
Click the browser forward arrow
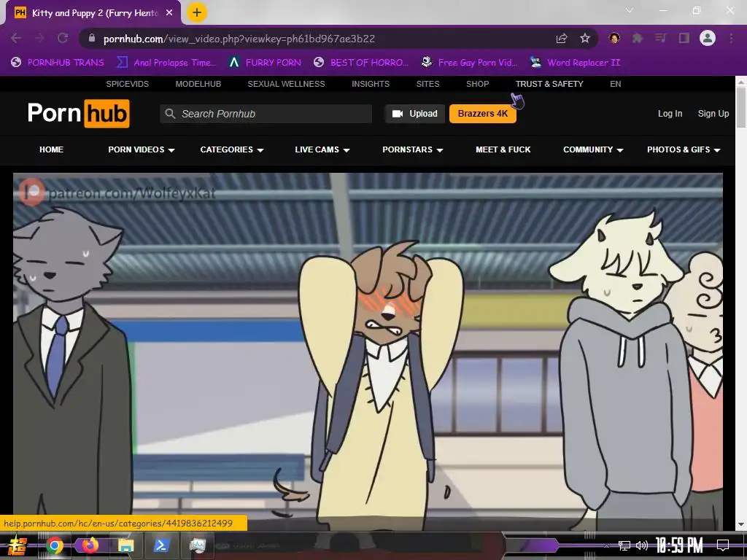(x=39, y=39)
